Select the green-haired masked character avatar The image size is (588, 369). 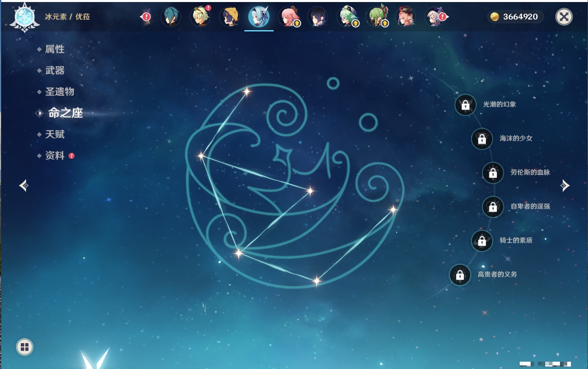(x=377, y=16)
